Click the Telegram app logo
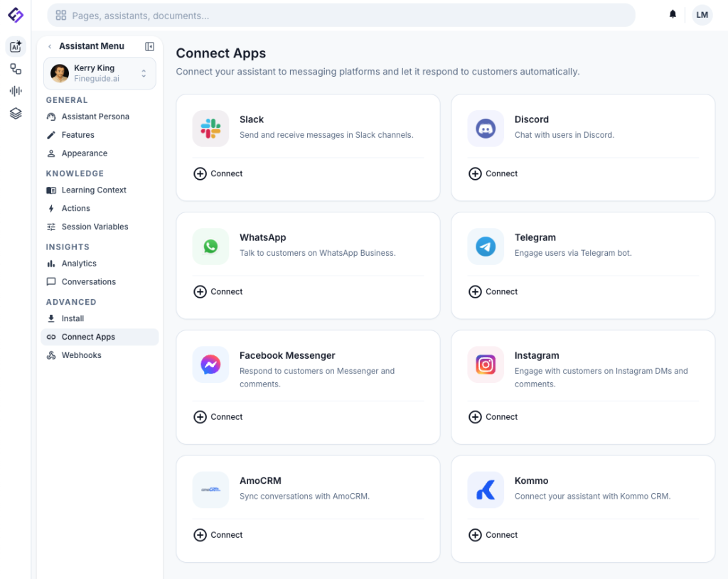The width and height of the screenshot is (728, 579). click(486, 247)
